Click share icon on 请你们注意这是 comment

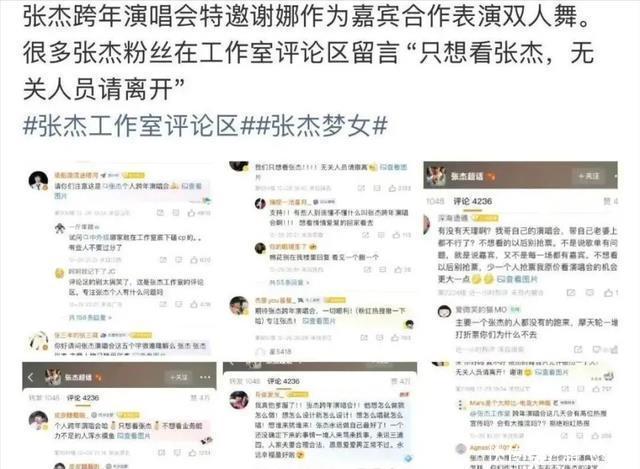point(160,213)
